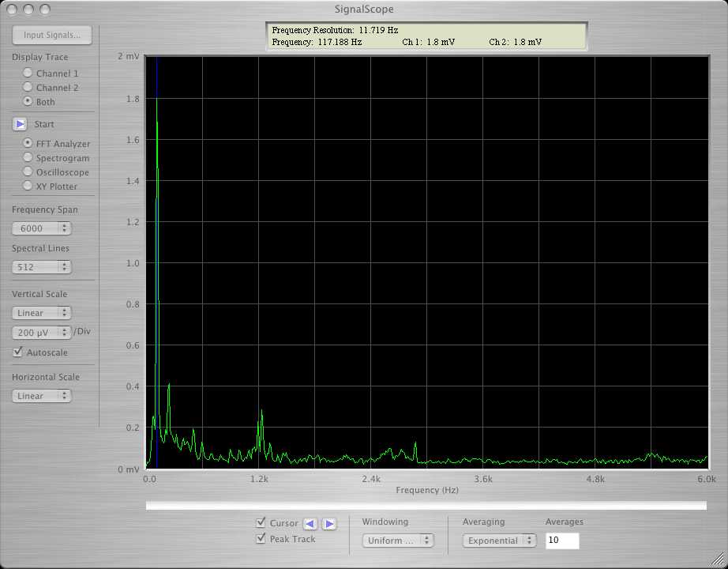Select Channel 2 display trace
The height and width of the screenshot is (569, 728).
point(28,88)
